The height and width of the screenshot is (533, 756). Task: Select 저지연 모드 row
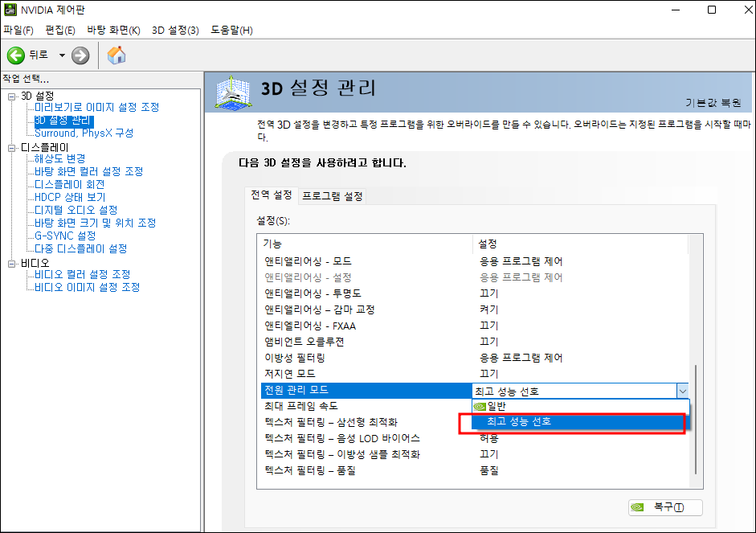475,374
